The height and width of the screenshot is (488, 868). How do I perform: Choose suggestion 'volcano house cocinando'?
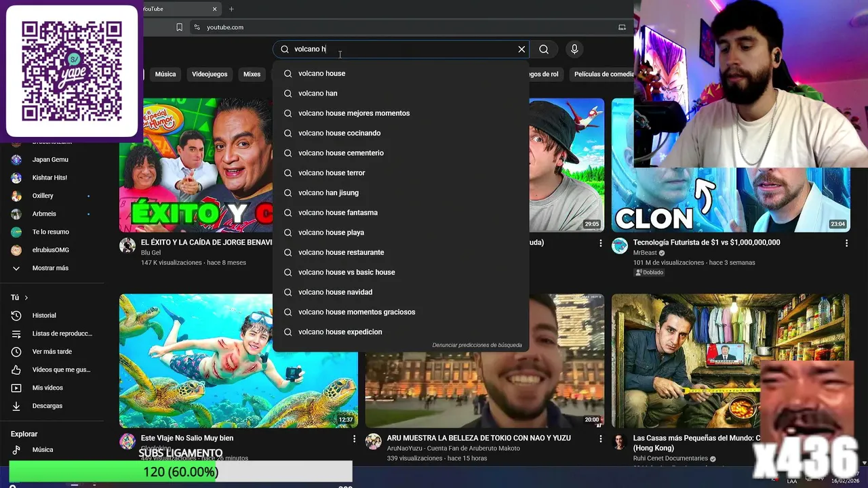[x=401, y=133]
